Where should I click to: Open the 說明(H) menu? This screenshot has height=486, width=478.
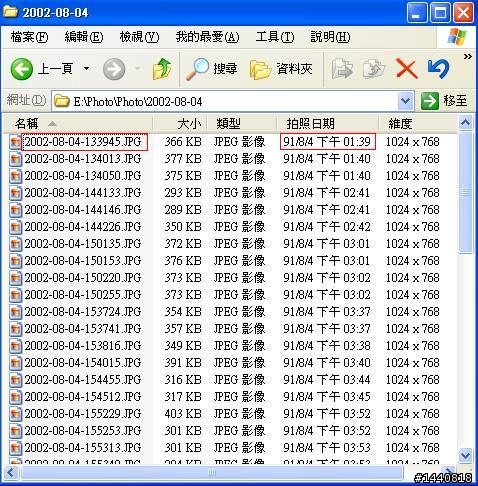(330, 37)
